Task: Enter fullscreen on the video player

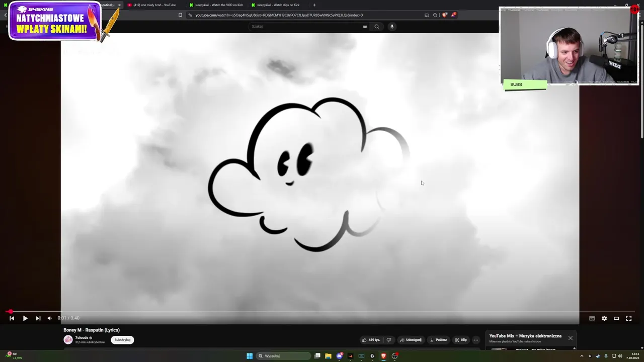Action: 629,318
